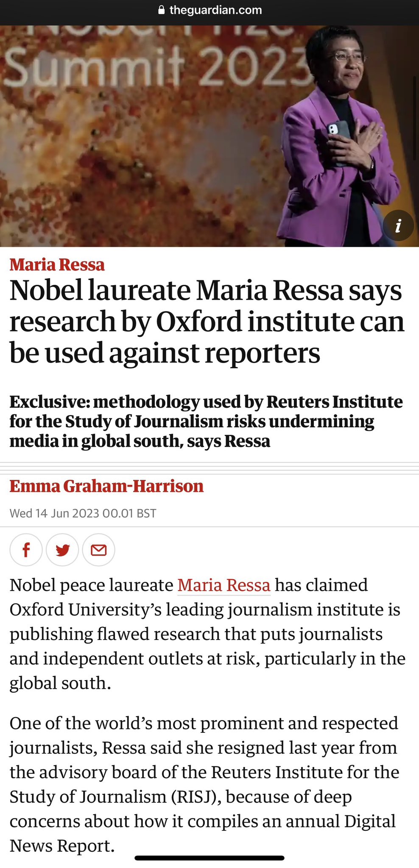The height and width of the screenshot is (868, 419).
Task: Show image caption with info icon
Action: coord(398,225)
